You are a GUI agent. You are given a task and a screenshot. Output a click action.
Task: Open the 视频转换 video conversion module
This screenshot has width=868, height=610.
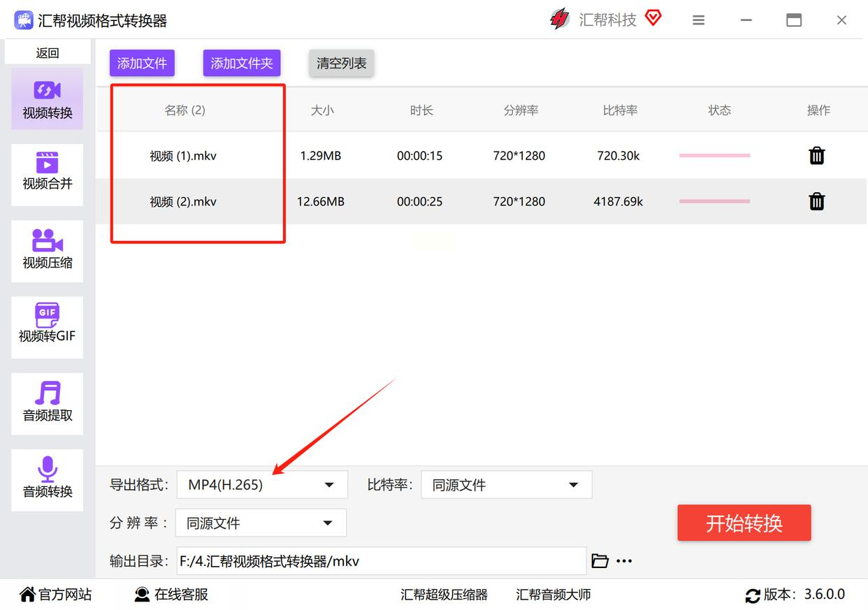pos(47,99)
